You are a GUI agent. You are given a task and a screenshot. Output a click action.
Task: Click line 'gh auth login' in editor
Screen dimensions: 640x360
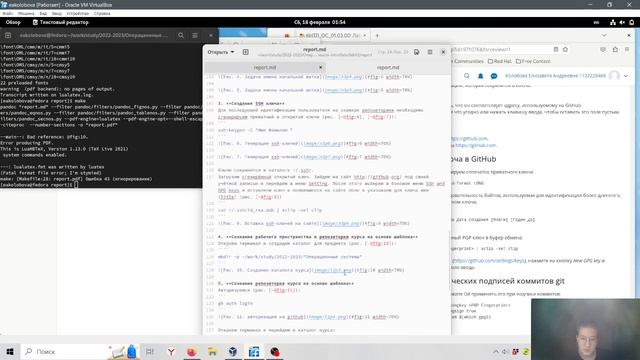point(235,303)
